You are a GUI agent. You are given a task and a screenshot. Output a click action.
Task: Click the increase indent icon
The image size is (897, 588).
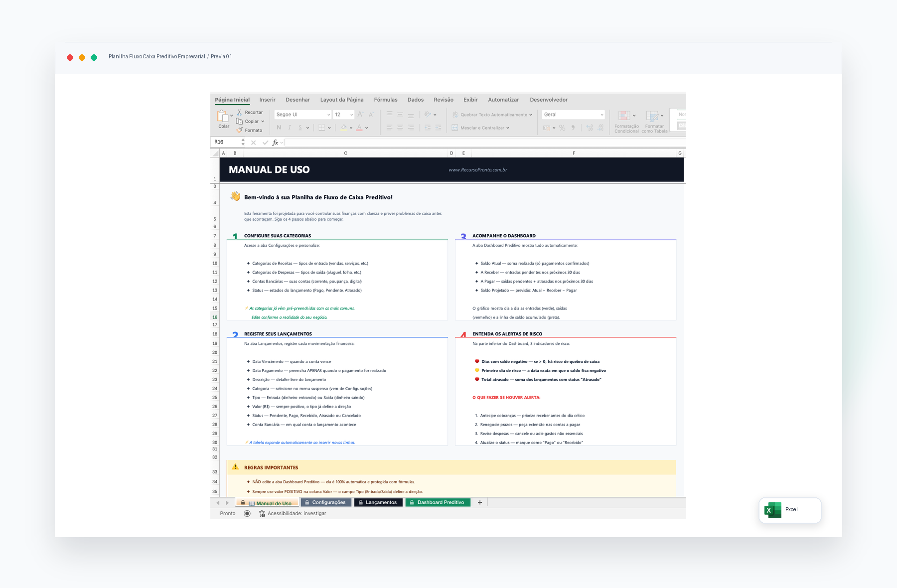coord(439,128)
